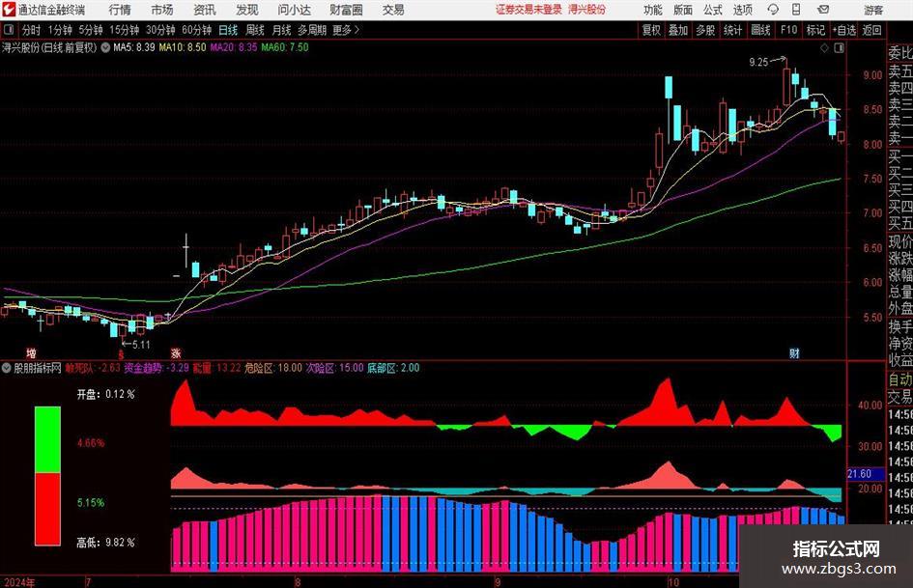Open the 问小达 menu
The width and height of the screenshot is (913, 588).
click(294, 10)
